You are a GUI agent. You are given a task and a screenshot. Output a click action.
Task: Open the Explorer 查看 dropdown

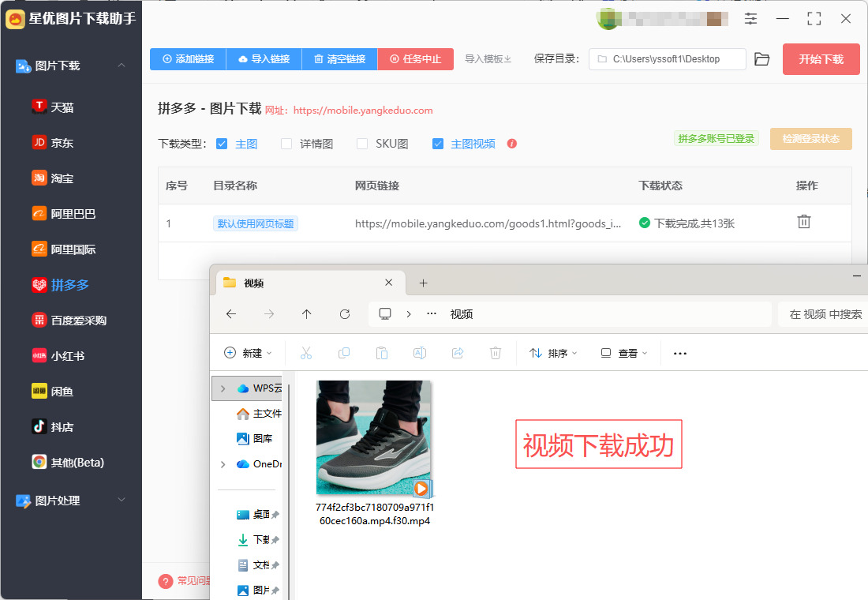point(624,353)
